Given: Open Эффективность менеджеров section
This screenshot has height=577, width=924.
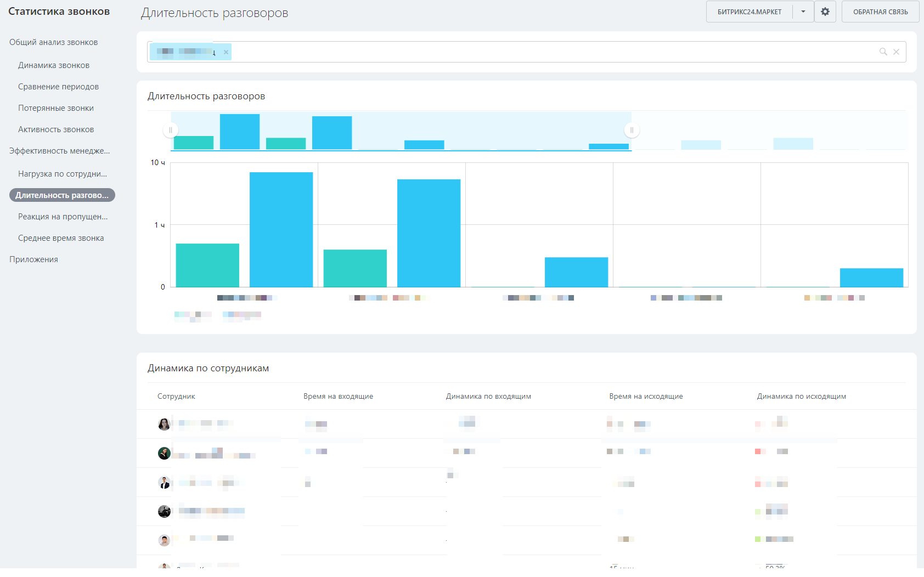Looking at the screenshot, I should click(x=59, y=151).
